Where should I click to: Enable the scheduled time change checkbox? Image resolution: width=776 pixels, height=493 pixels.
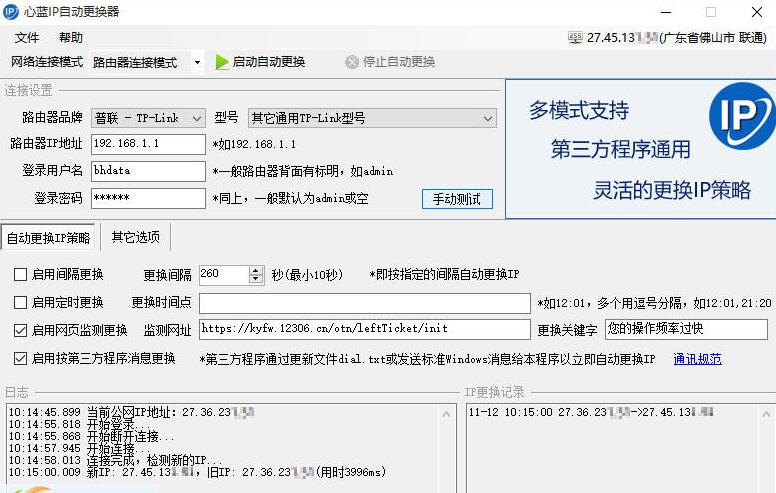[20, 302]
